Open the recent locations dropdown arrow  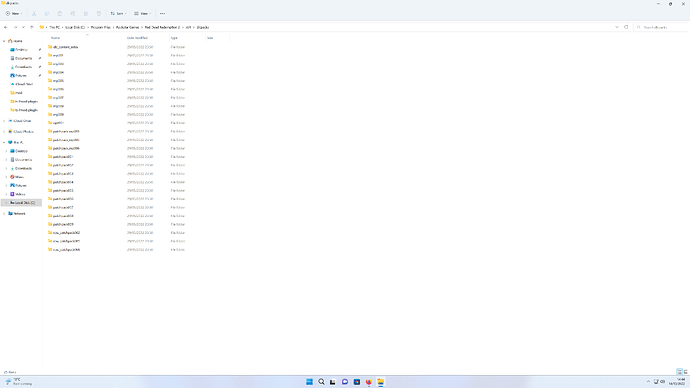[23, 27]
